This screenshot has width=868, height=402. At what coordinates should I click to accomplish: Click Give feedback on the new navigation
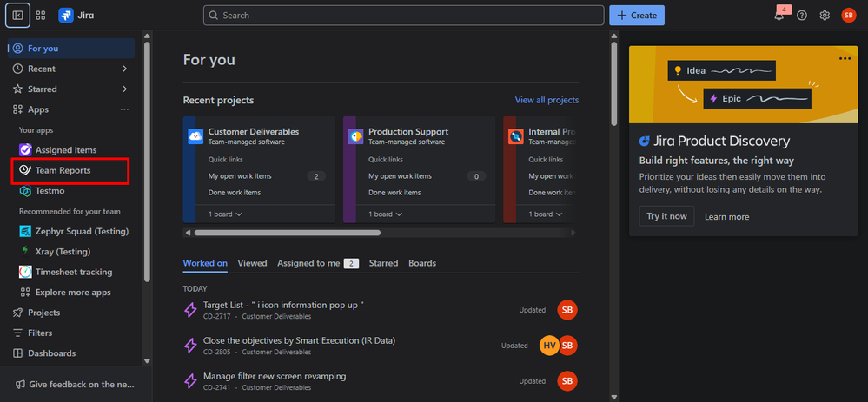pos(76,385)
